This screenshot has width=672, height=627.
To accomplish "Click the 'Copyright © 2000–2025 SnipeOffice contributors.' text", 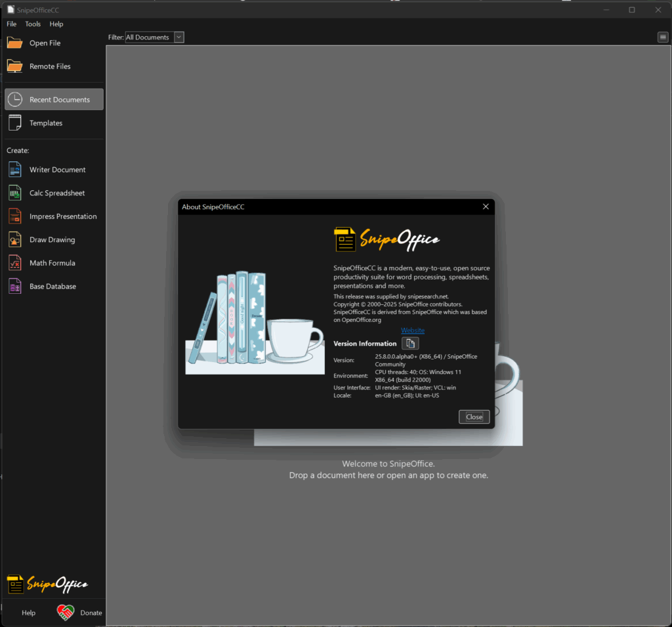I will (398, 304).
